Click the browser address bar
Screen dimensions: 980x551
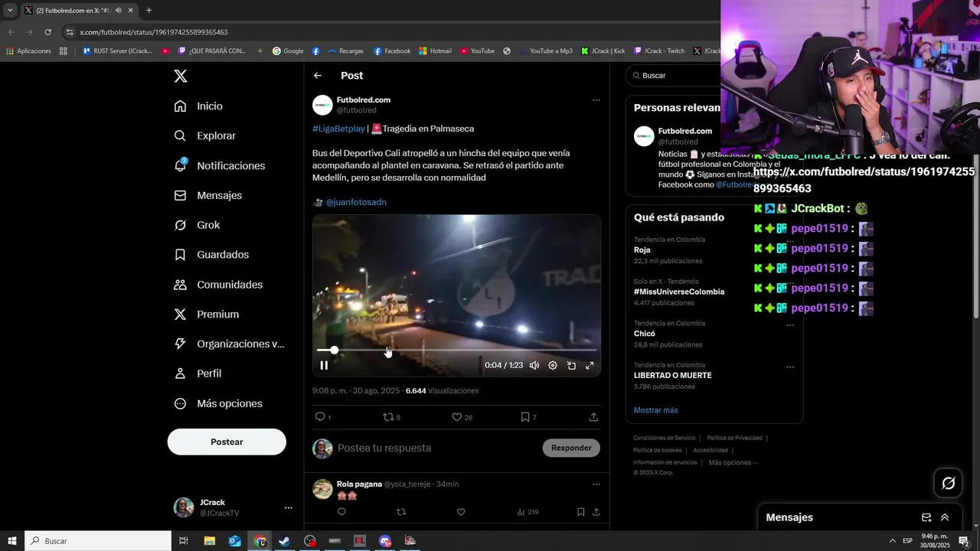pyautogui.click(x=390, y=32)
